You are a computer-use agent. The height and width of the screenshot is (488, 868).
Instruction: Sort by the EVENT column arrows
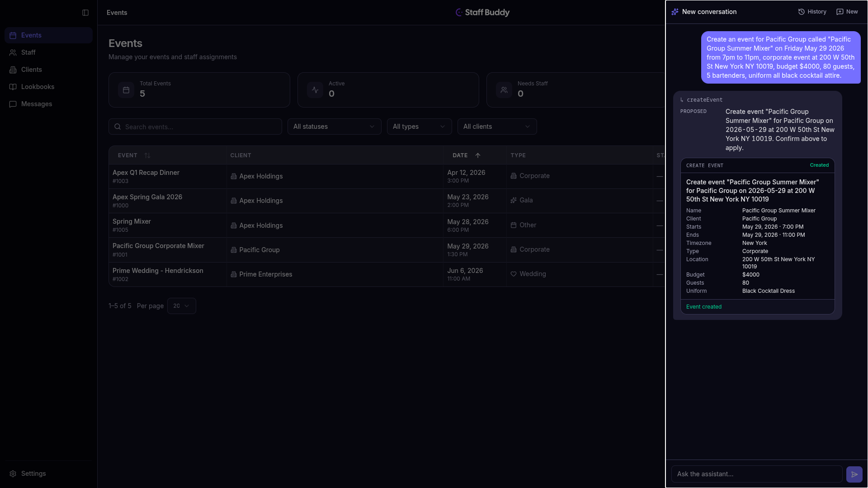[x=147, y=155]
